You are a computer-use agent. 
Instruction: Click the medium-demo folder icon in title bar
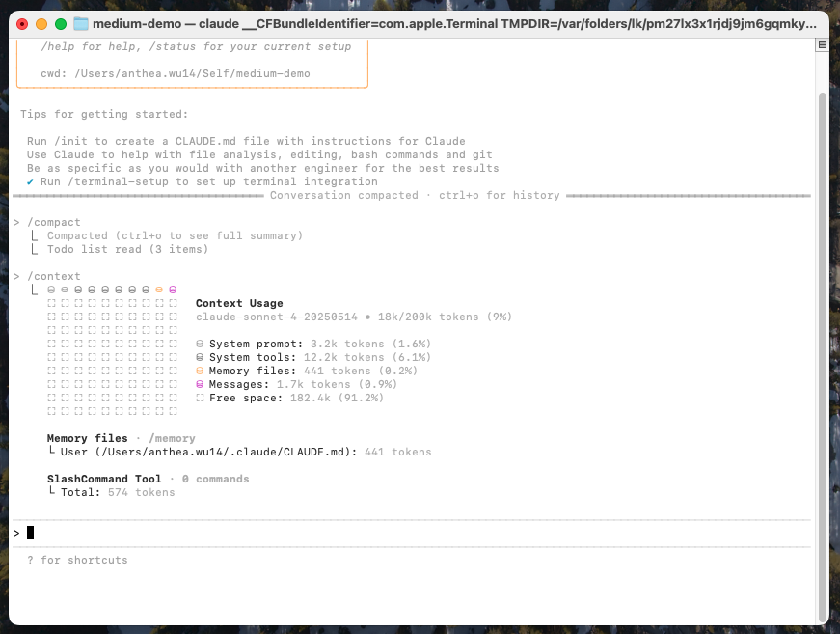81,23
